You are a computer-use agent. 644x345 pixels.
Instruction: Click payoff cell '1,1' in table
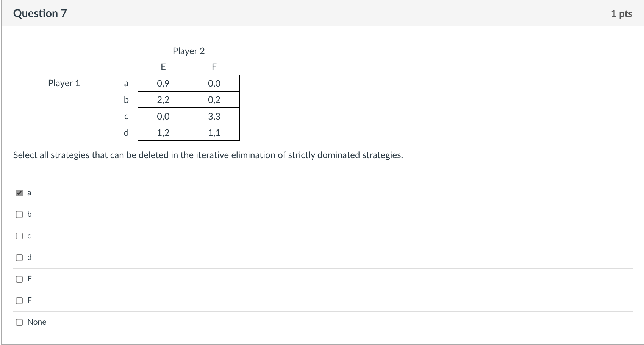(214, 133)
